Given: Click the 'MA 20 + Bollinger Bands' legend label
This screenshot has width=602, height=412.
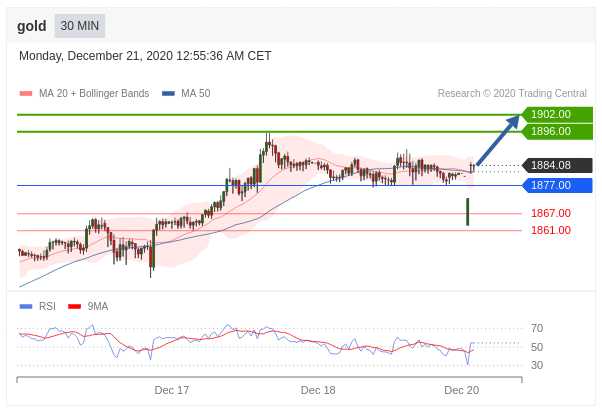Looking at the screenshot, I should [x=94, y=93].
